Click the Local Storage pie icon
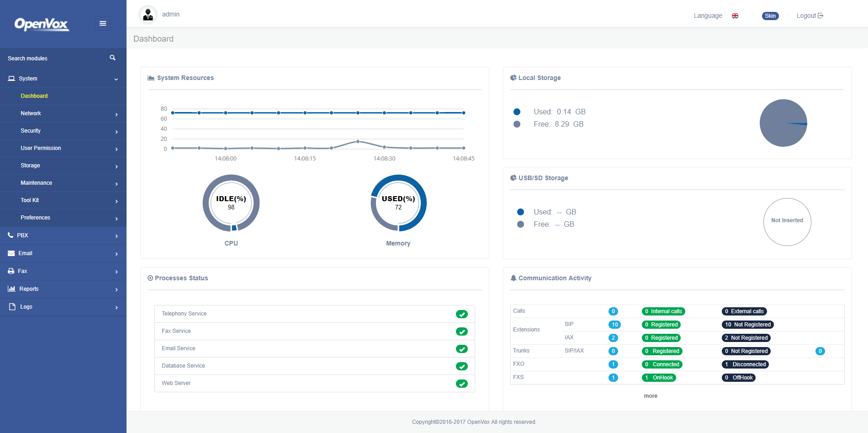The image size is (868, 433). pos(513,78)
